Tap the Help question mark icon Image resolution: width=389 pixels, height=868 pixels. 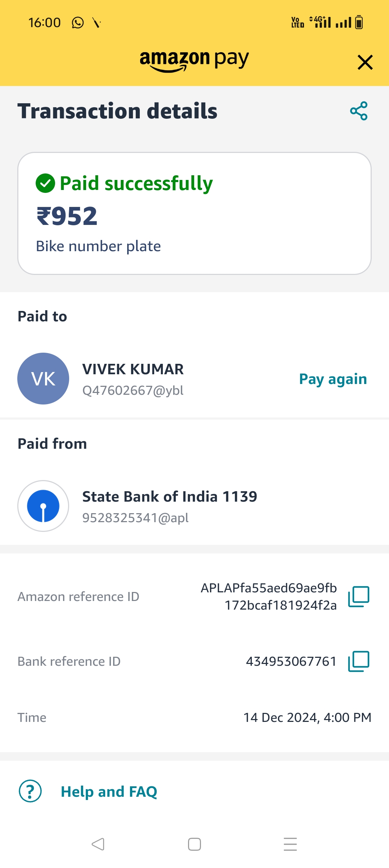(30, 791)
